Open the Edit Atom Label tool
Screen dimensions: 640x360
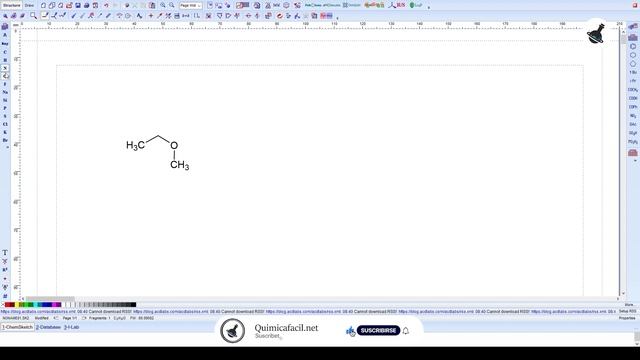pyautogui.click(x=140, y=16)
